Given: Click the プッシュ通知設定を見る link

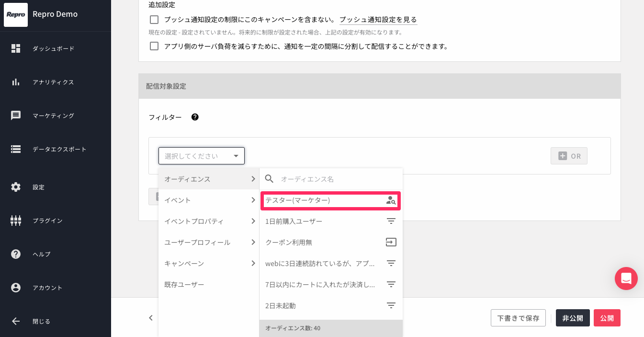Looking at the screenshot, I should click(378, 20).
